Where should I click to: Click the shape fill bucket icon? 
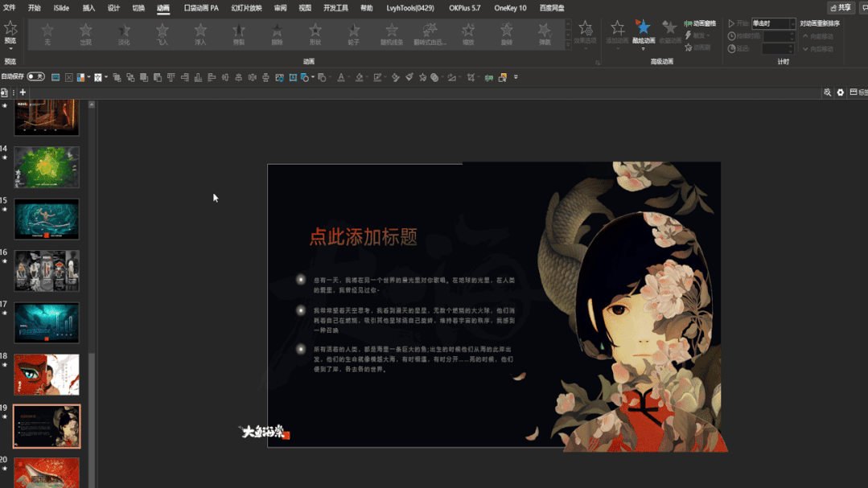point(360,77)
